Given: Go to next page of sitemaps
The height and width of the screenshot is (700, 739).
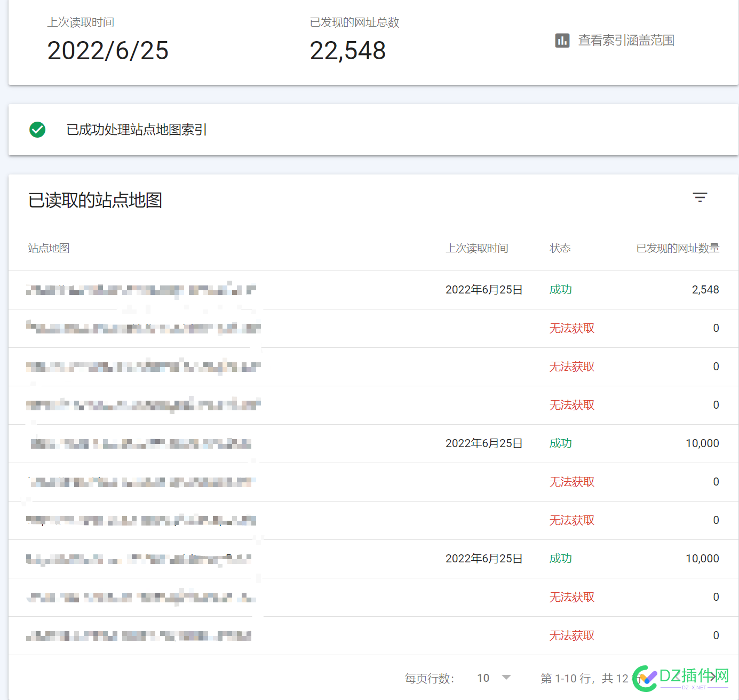Looking at the screenshot, I should click(x=713, y=678).
